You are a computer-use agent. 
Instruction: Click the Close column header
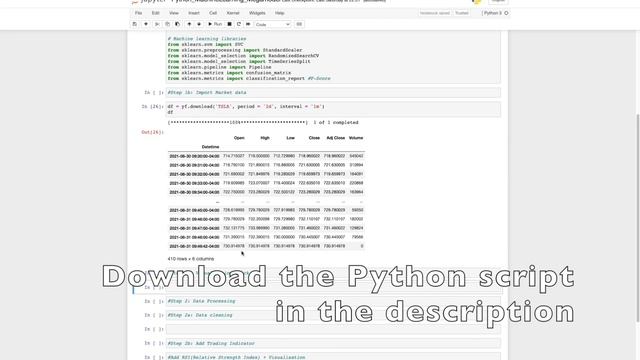[314, 138]
